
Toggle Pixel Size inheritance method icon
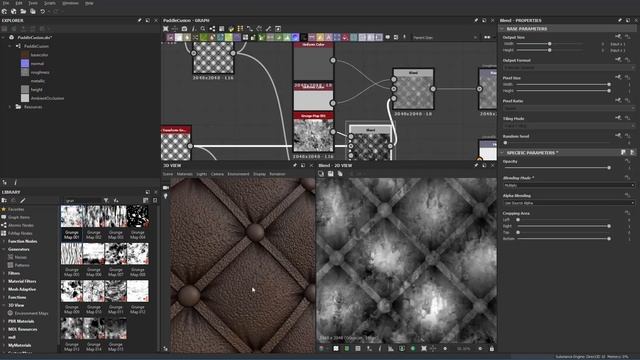tap(618, 77)
